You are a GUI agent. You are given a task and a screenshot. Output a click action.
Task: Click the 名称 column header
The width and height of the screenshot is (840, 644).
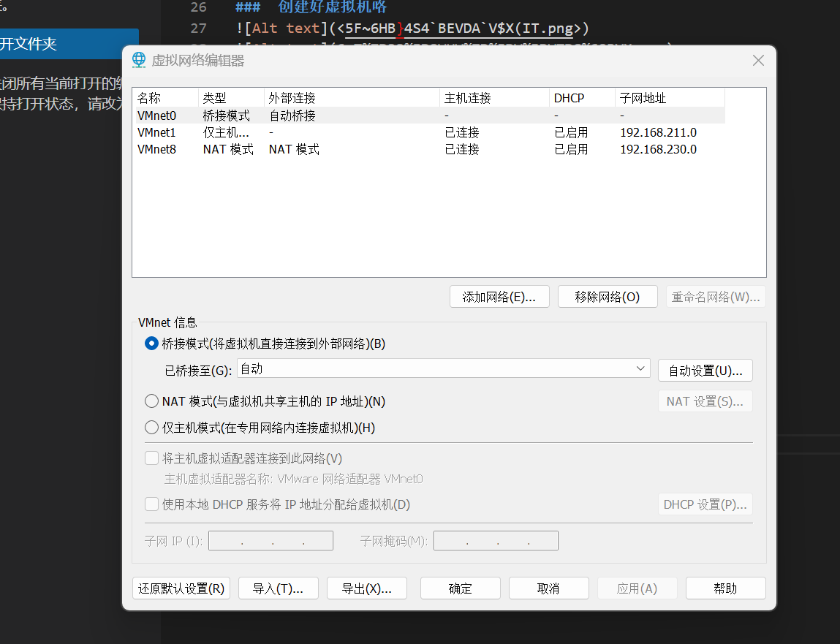coord(165,98)
